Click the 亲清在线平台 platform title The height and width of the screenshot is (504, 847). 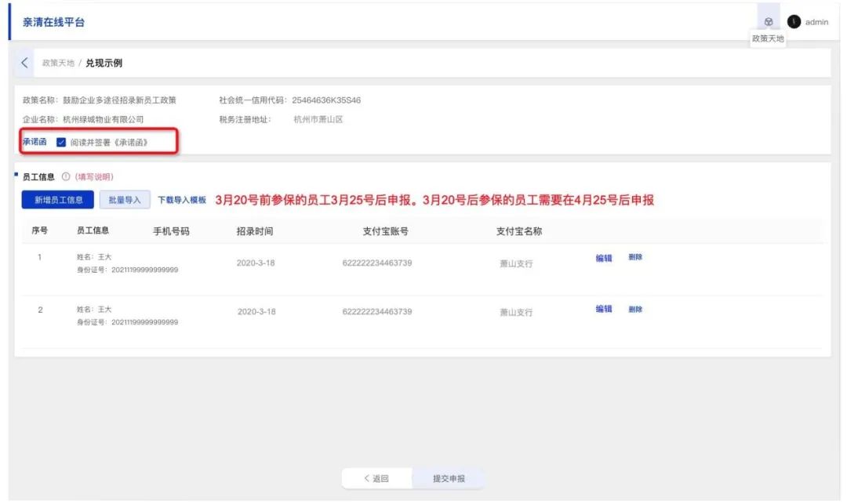(53, 22)
